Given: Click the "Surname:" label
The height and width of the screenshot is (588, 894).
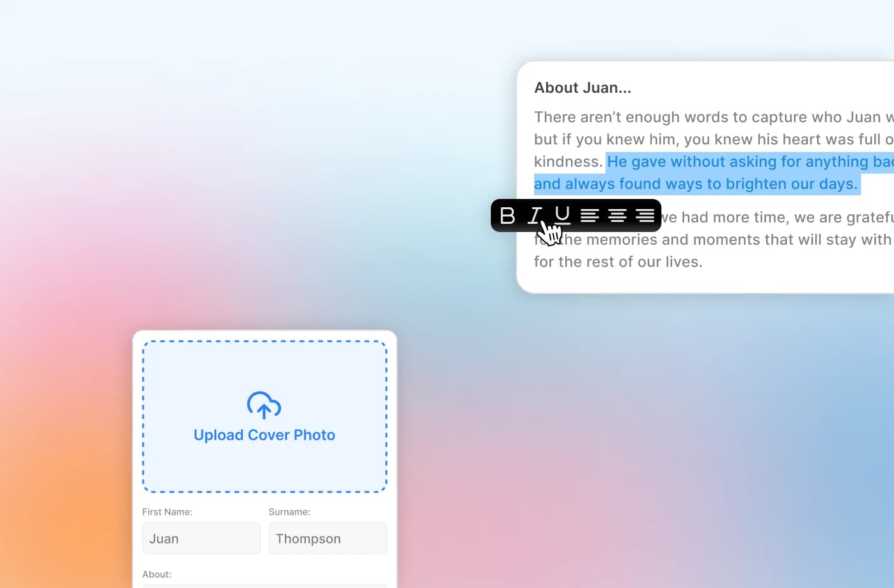Looking at the screenshot, I should pos(289,512).
